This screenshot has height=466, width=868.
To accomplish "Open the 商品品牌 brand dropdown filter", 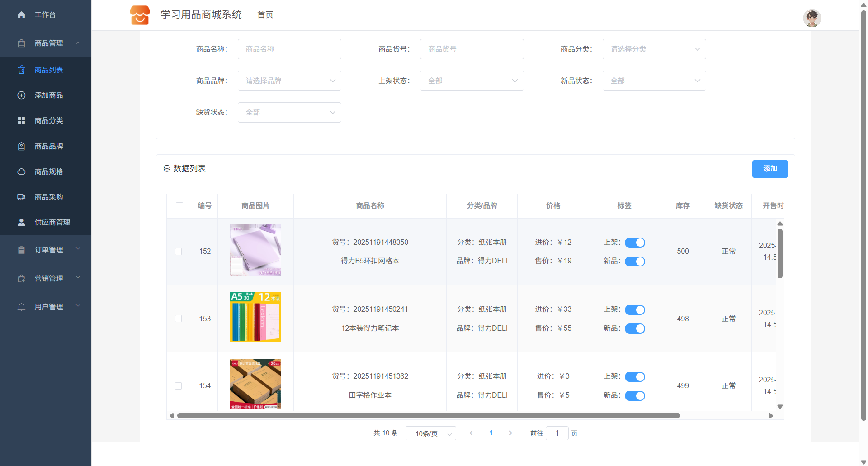I will point(289,81).
